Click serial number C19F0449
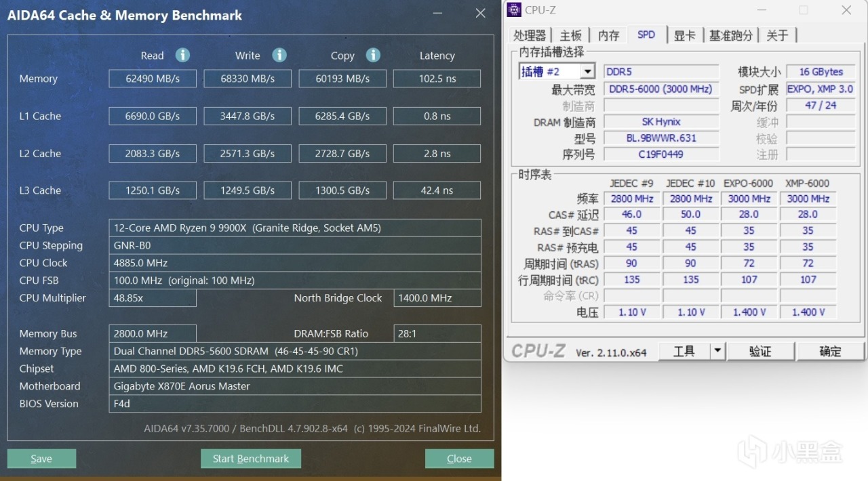The height and width of the screenshot is (481, 868). (x=661, y=154)
